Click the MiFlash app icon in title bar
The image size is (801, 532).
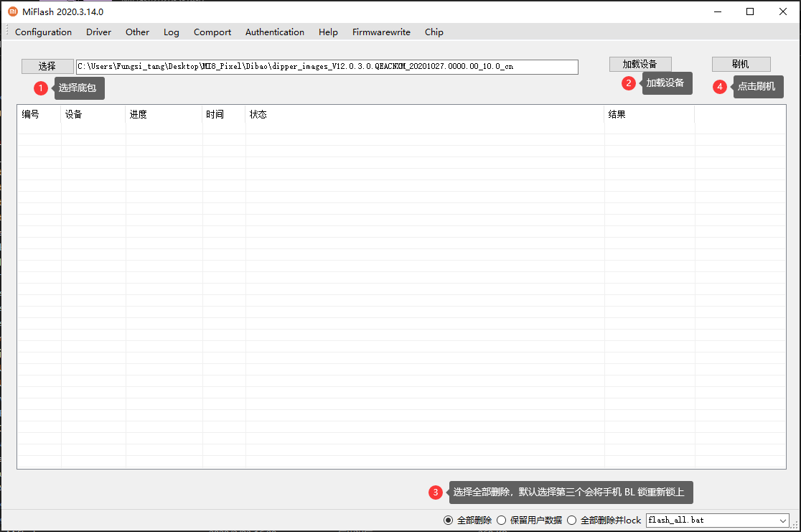click(13, 11)
